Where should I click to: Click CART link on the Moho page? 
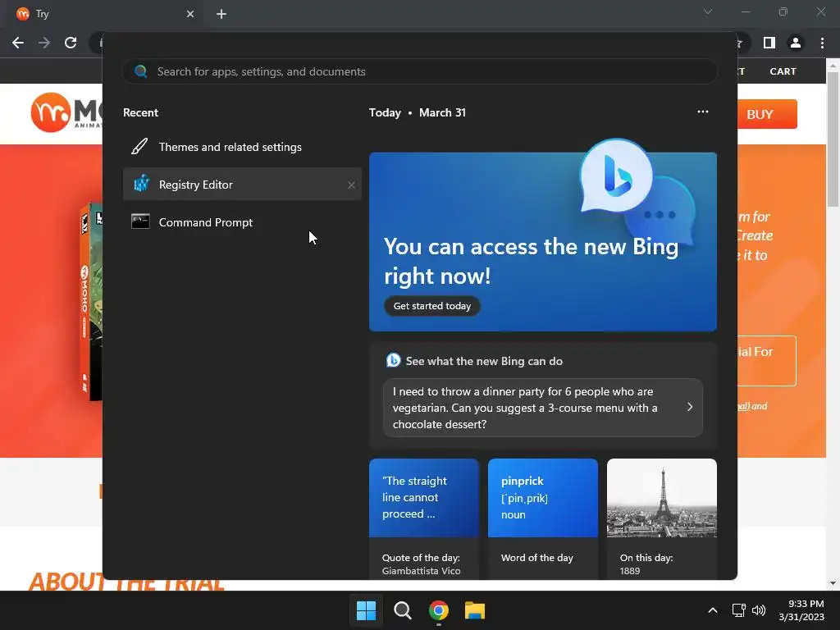click(783, 71)
